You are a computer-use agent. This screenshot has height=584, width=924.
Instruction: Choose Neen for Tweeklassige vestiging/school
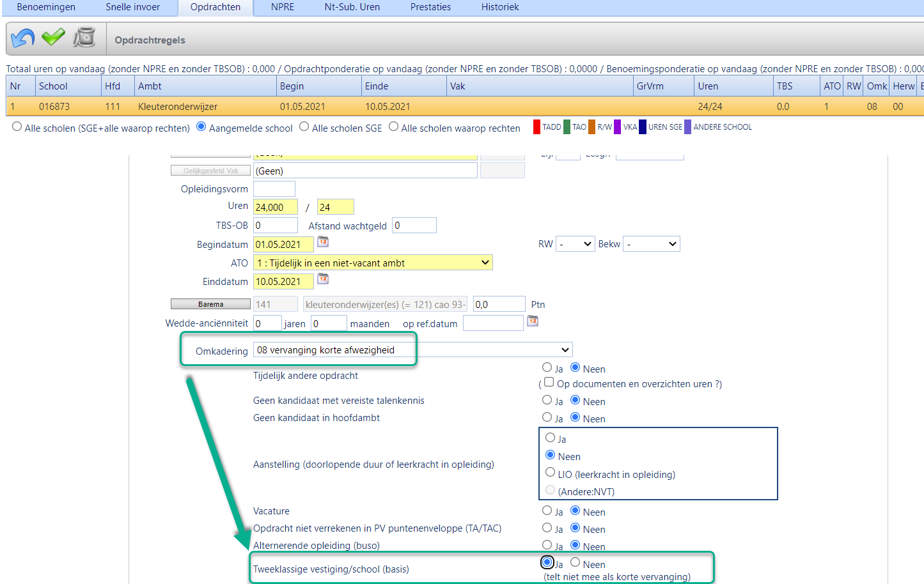point(576,563)
